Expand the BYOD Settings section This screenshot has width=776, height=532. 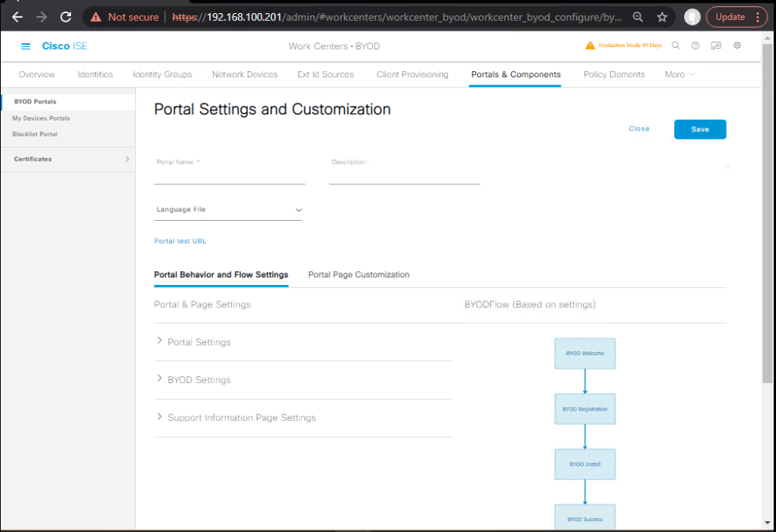point(159,378)
